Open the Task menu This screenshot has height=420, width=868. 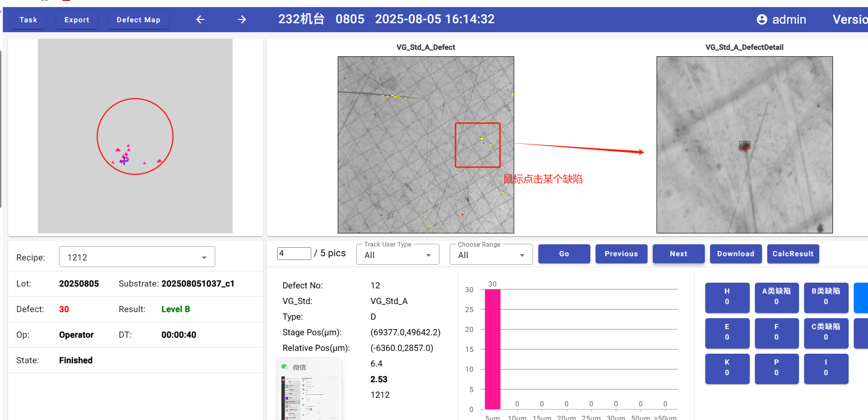click(28, 20)
